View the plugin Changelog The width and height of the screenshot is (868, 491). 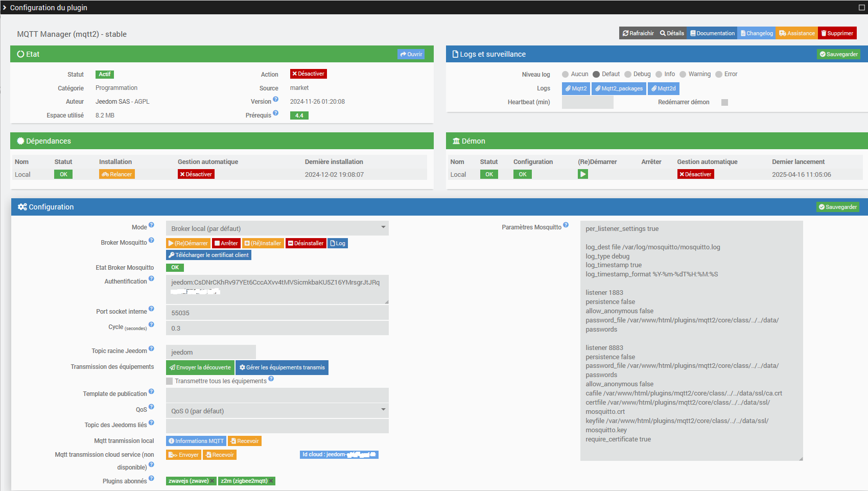[x=757, y=33]
